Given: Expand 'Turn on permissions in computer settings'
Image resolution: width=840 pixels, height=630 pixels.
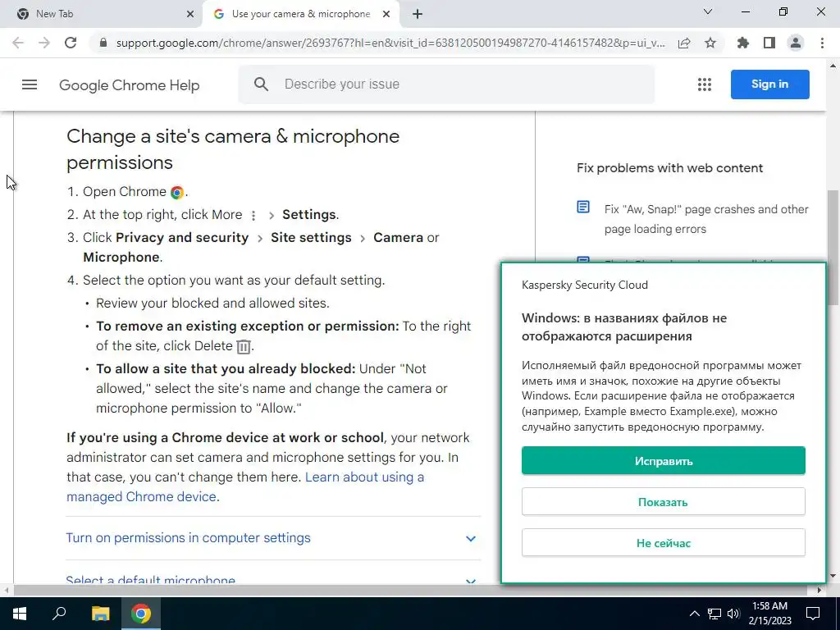Looking at the screenshot, I should click(x=272, y=538).
